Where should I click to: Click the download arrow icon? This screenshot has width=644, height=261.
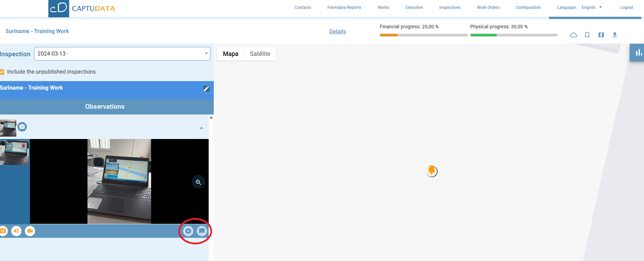(x=615, y=35)
